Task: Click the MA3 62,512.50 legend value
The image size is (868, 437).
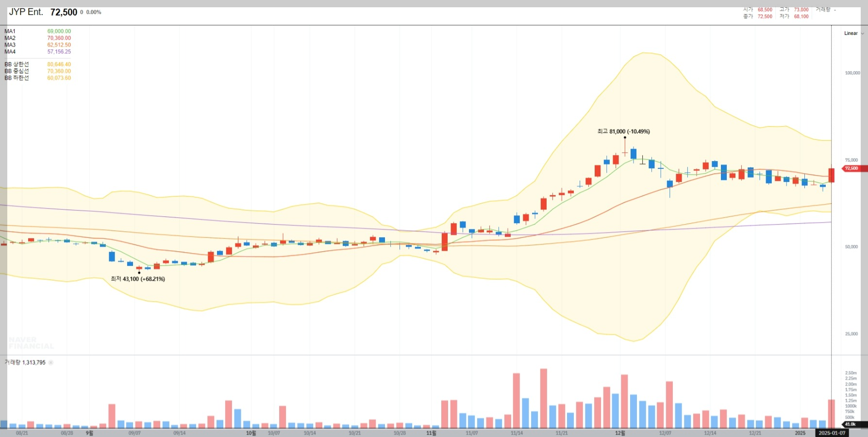Action: coord(59,45)
